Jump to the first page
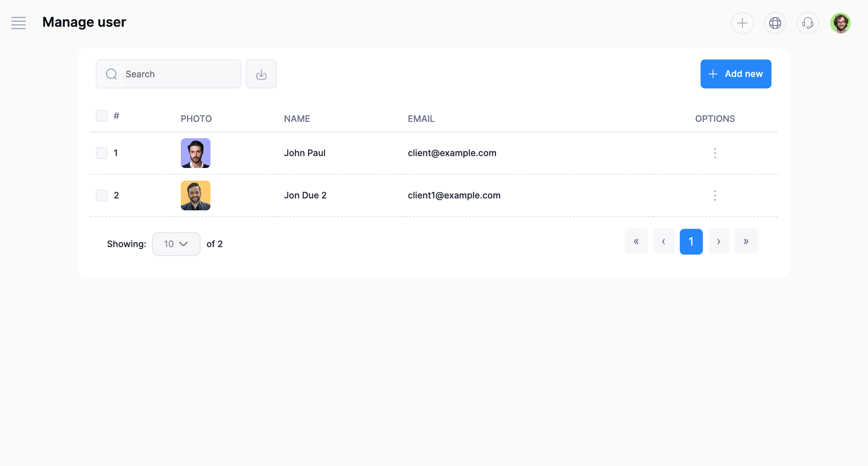The height and width of the screenshot is (466, 868). click(x=636, y=242)
